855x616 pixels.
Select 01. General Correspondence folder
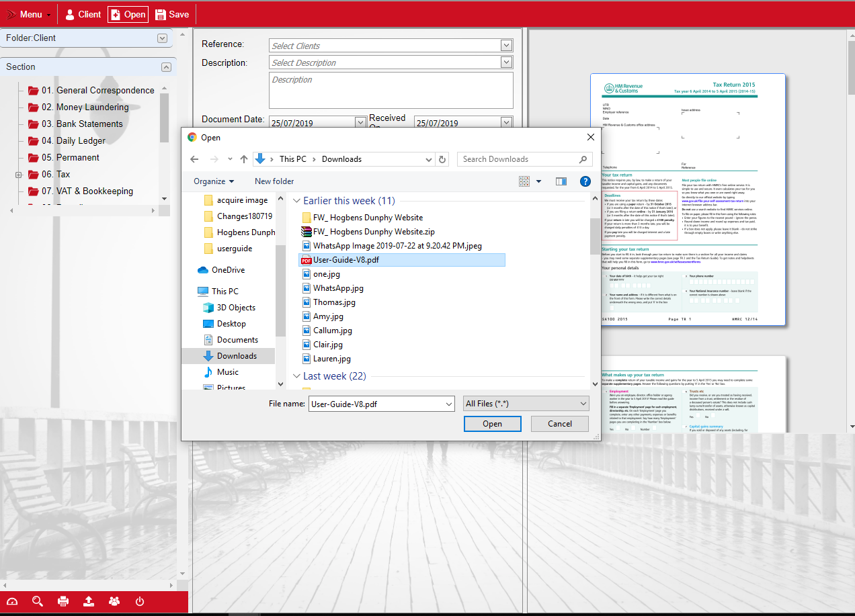[x=91, y=90]
